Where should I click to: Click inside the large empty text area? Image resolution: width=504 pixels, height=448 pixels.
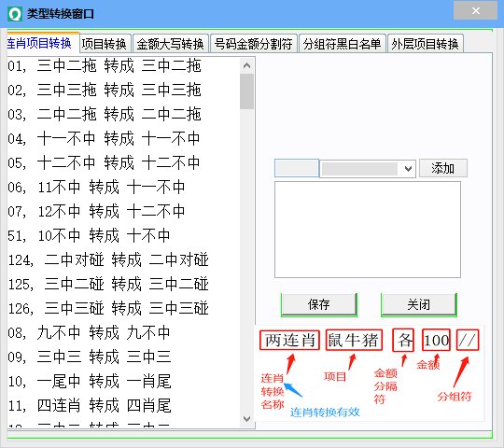368,230
